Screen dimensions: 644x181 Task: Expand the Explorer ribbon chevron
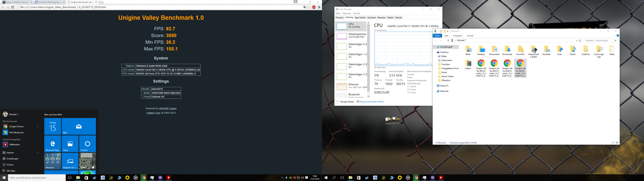coord(614,36)
